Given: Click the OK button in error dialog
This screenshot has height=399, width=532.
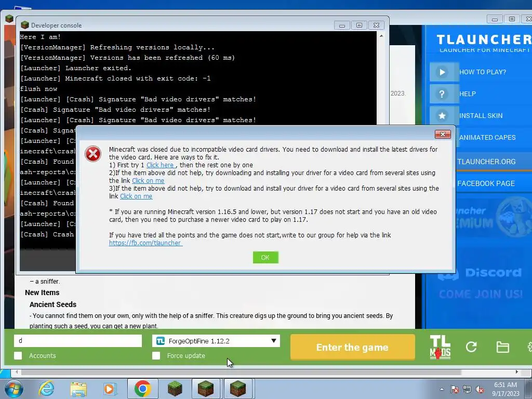Looking at the screenshot, I should tap(265, 258).
